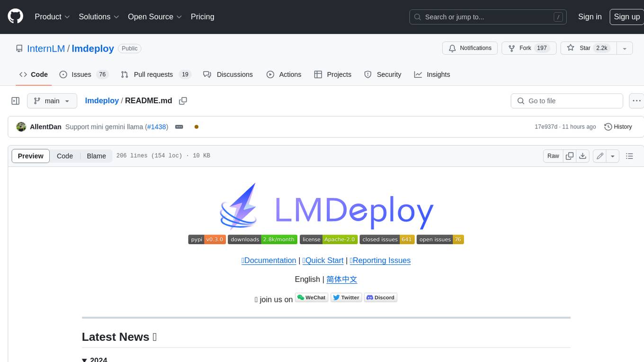Screen dimensions: 644x362
Task: Select the Blame view
Action: 96,156
